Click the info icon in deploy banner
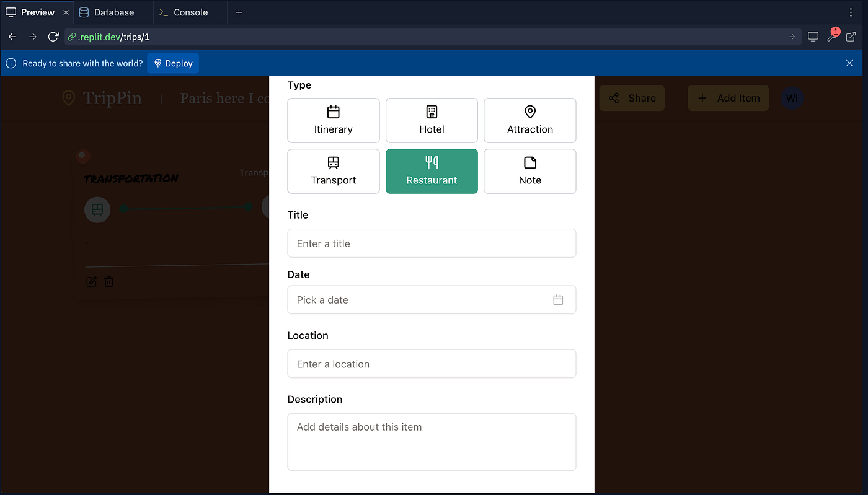Screen dimensions: 868x495 [x=11, y=63]
